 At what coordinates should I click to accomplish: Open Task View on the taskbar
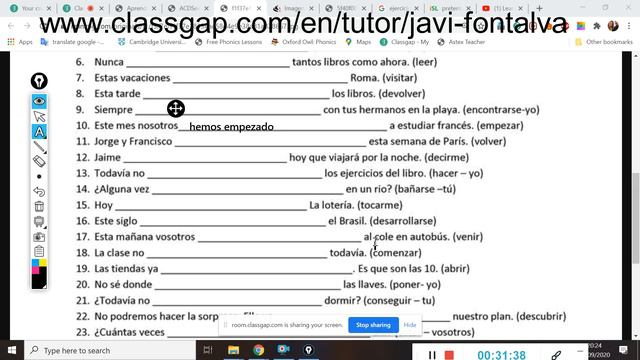pos(208,350)
